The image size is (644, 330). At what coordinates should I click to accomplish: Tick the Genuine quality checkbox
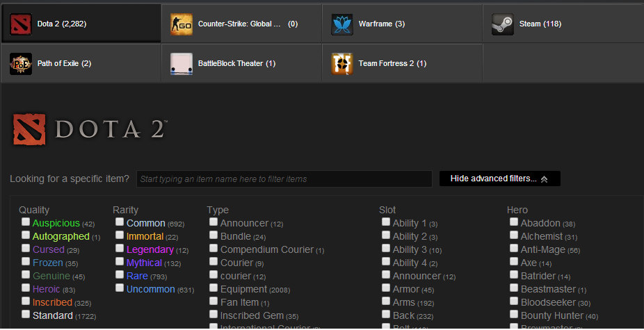pos(26,274)
